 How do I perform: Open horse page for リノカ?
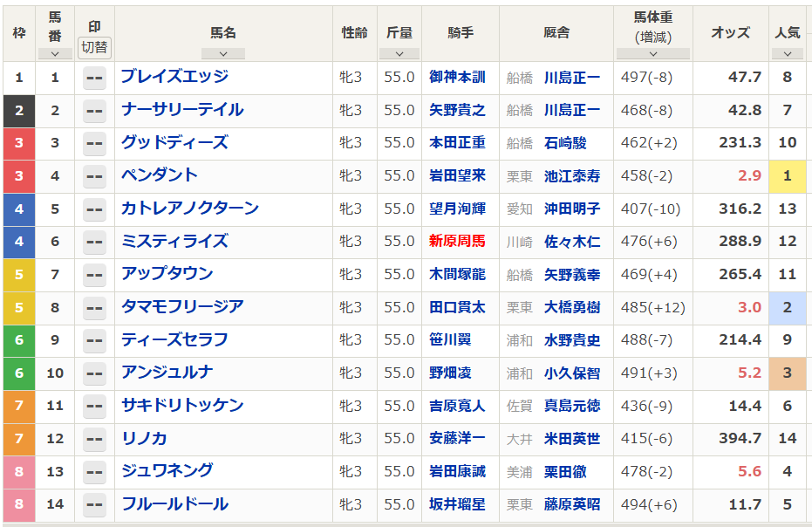144,438
